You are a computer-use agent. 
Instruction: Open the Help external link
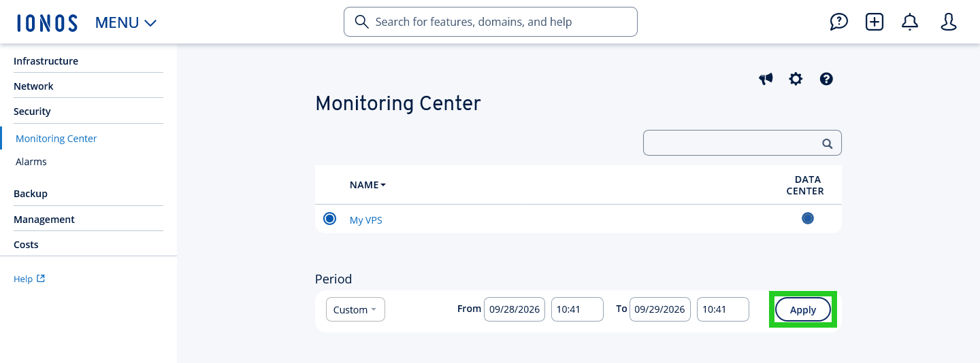pos(29,279)
